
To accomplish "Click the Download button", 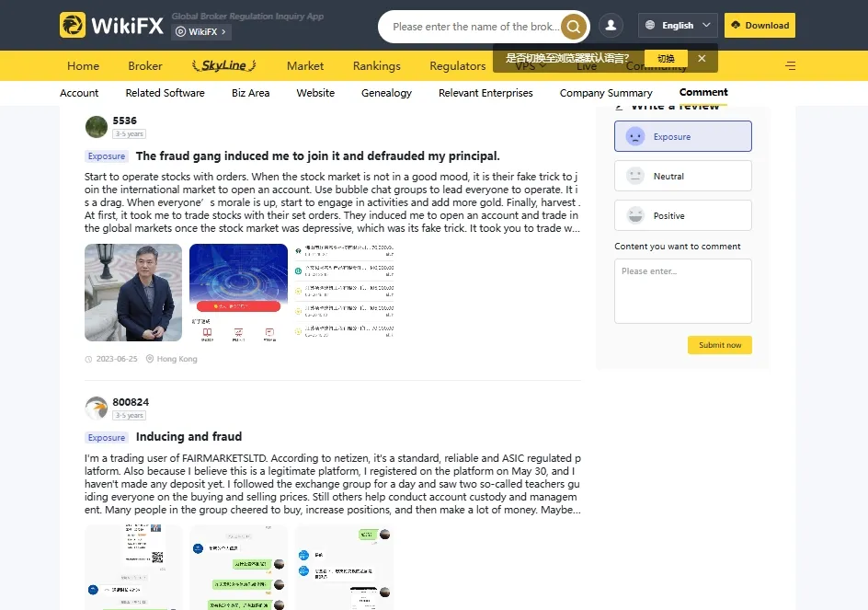I will [759, 25].
